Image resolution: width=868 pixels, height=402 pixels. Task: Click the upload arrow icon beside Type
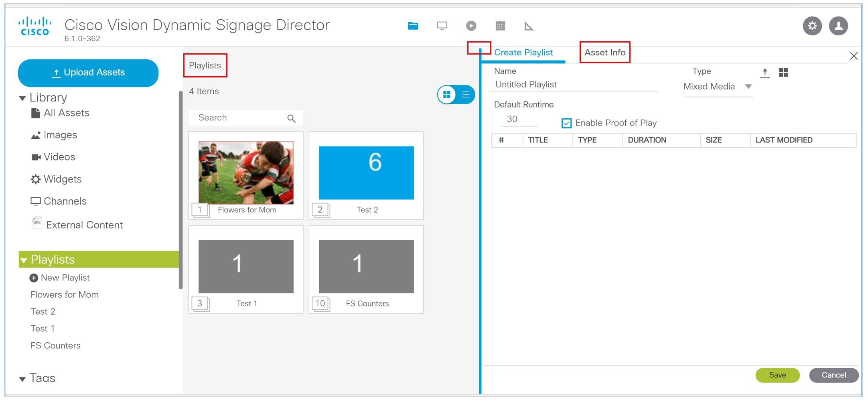(765, 73)
